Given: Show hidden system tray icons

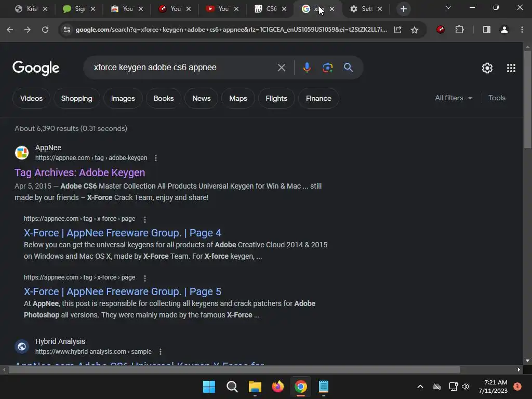Looking at the screenshot, I should click(x=420, y=387).
